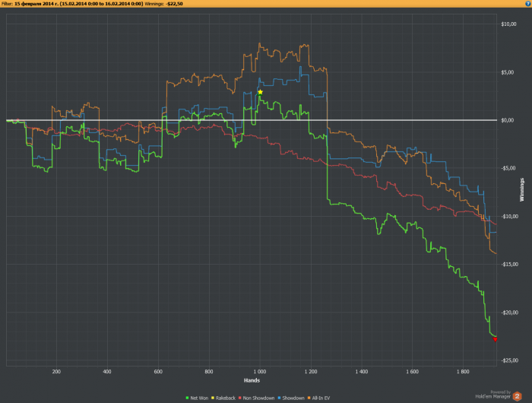
Task: Click the '$5,00' y-axis label
Action: tap(508, 72)
